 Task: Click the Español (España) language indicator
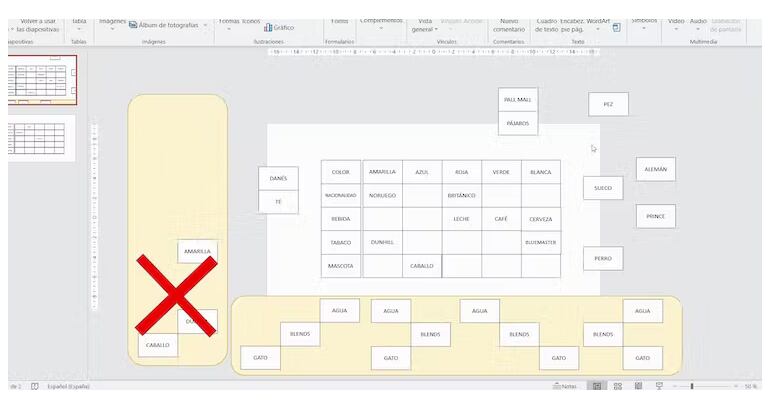click(x=70, y=386)
